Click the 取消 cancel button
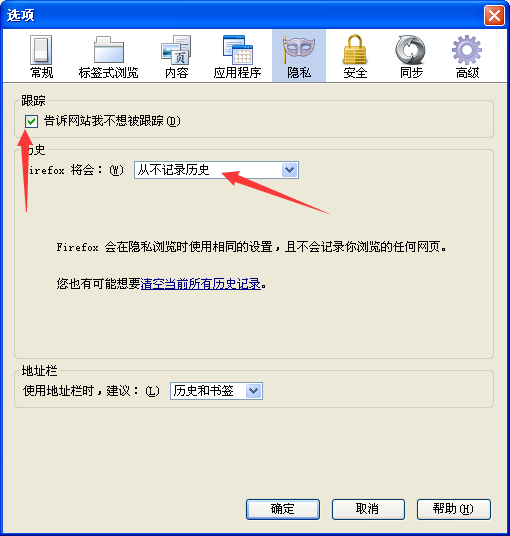Screen dimensions: 510x536 tap(368, 509)
